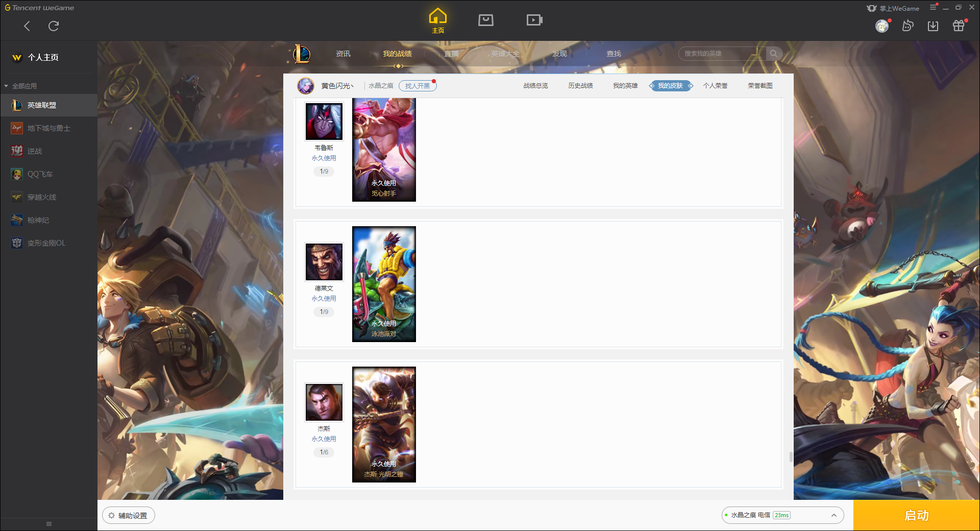Click the 泳池派对 skin card

click(x=384, y=284)
